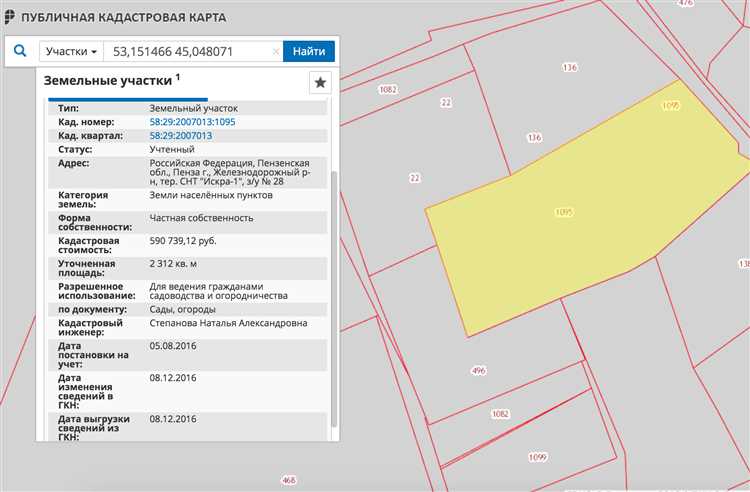Click the address text mentioning Пензенская обл.

pyautogui.click(x=230, y=172)
